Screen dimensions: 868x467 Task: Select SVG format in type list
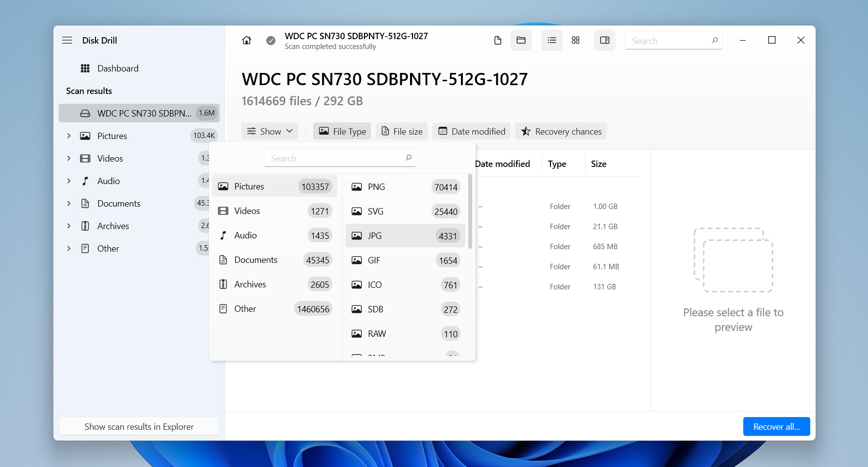[405, 211]
